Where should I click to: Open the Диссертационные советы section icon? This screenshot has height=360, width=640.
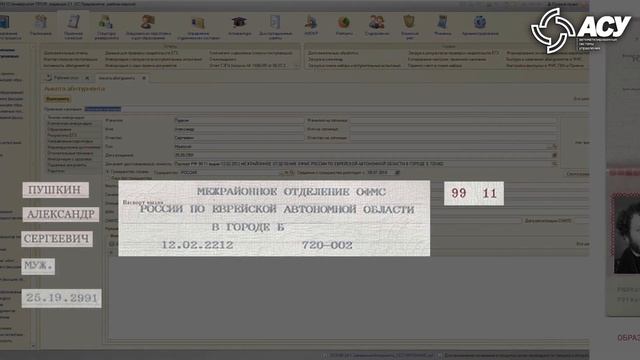tap(275, 22)
